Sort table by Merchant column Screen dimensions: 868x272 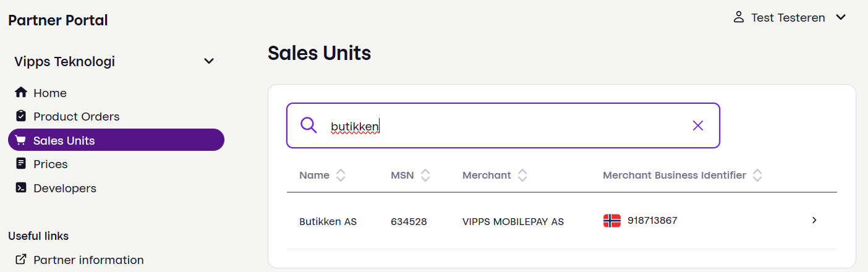click(522, 176)
